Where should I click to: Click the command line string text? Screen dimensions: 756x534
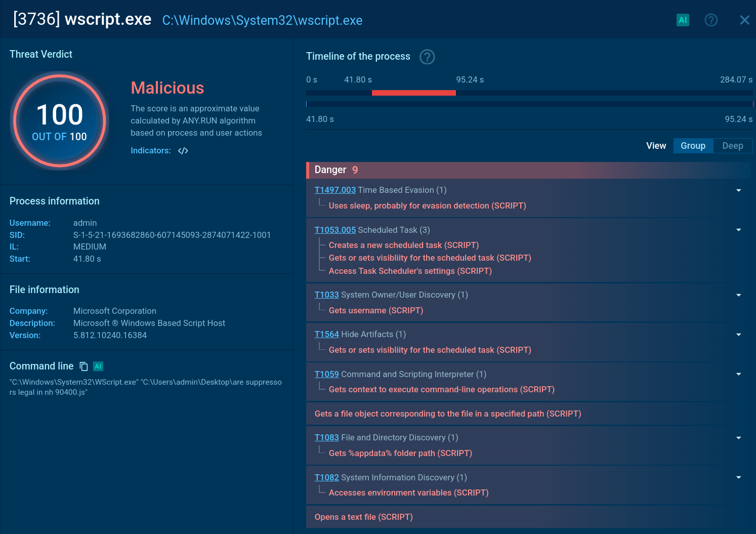[x=146, y=387]
